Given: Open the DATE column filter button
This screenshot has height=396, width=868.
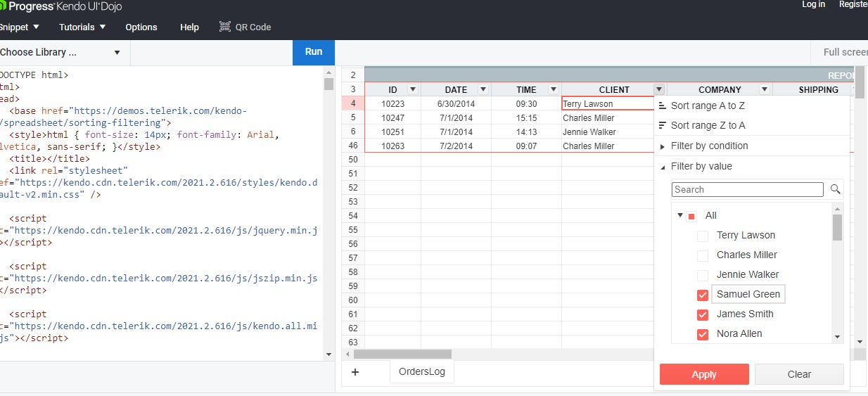Looking at the screenshot, I should (x=483, y=89).
